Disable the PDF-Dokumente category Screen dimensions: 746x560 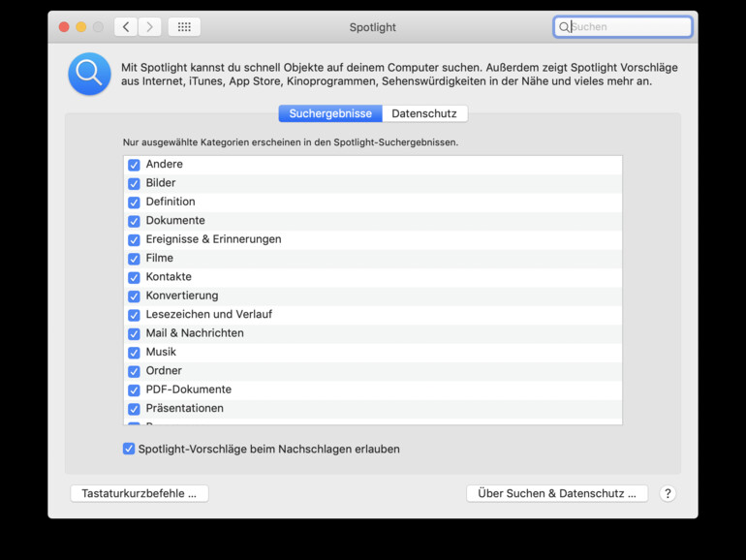click(x=134, y=389)
